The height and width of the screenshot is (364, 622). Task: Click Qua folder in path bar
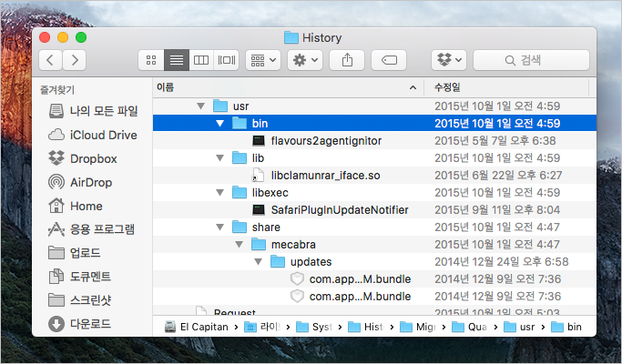470,327
